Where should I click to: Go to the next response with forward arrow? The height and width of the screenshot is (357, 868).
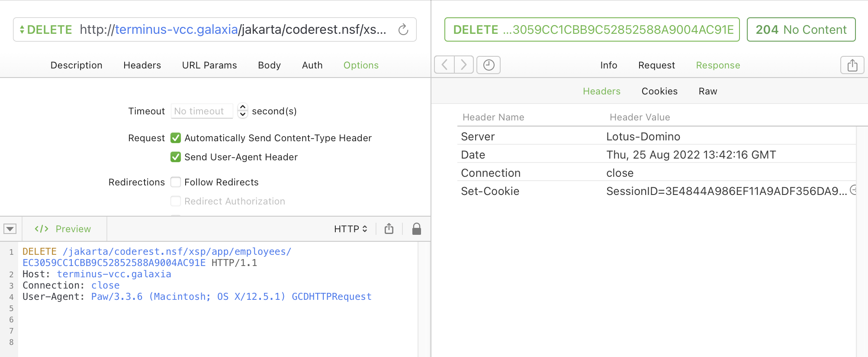tap(464, 65)
